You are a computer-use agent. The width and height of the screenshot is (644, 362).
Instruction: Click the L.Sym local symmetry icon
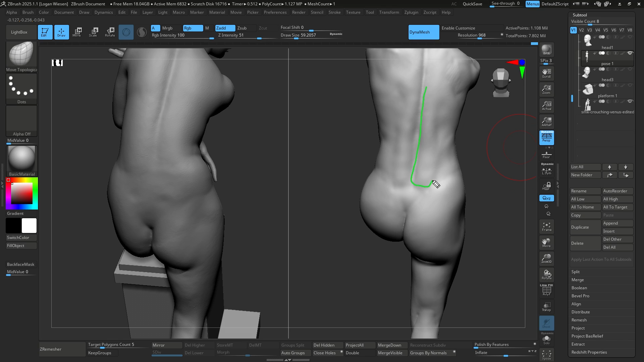point(546,171)
